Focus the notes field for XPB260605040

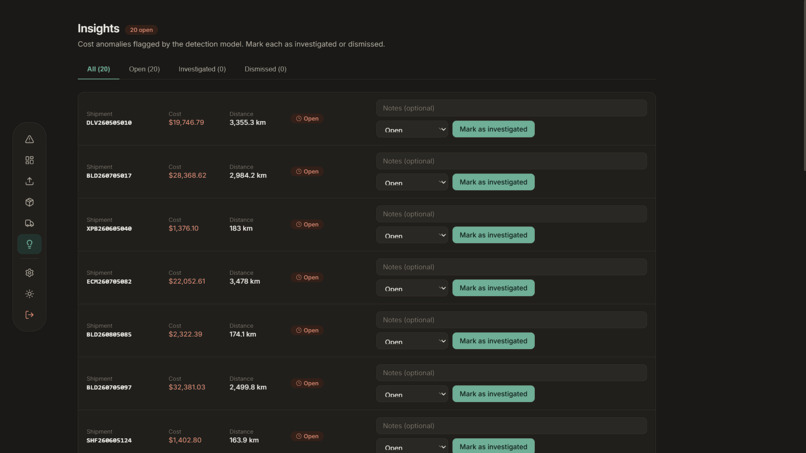tap(511, 214)
